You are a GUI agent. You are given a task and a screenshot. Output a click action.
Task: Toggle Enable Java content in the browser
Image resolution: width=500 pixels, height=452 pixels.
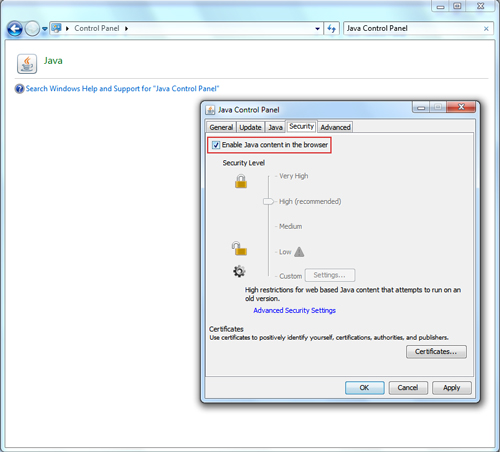(216, 145)
